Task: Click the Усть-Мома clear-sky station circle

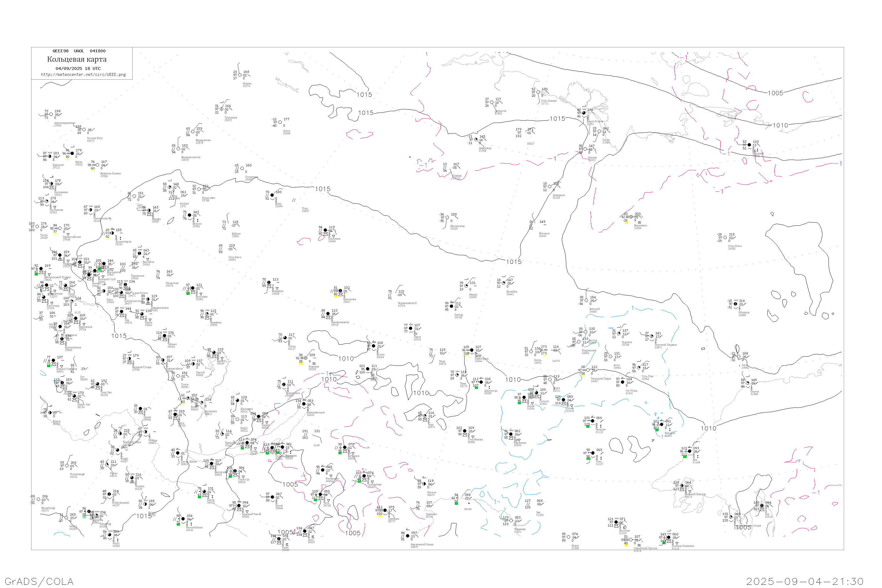Action: 725,237
